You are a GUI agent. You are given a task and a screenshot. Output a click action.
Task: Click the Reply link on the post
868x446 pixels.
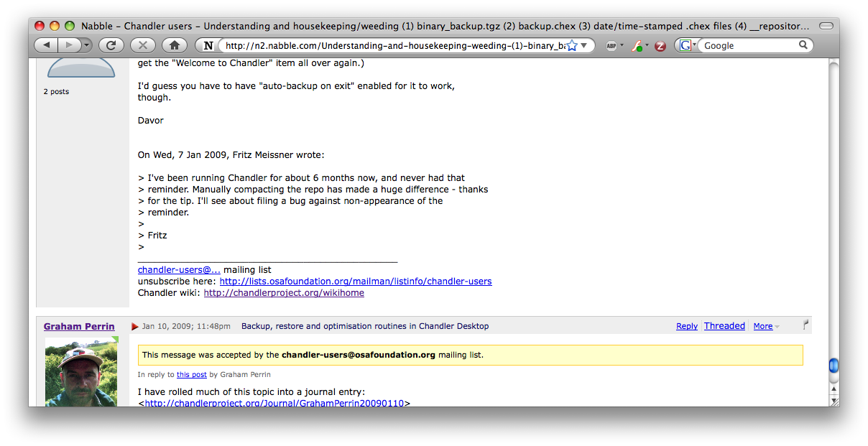(686, 326)
